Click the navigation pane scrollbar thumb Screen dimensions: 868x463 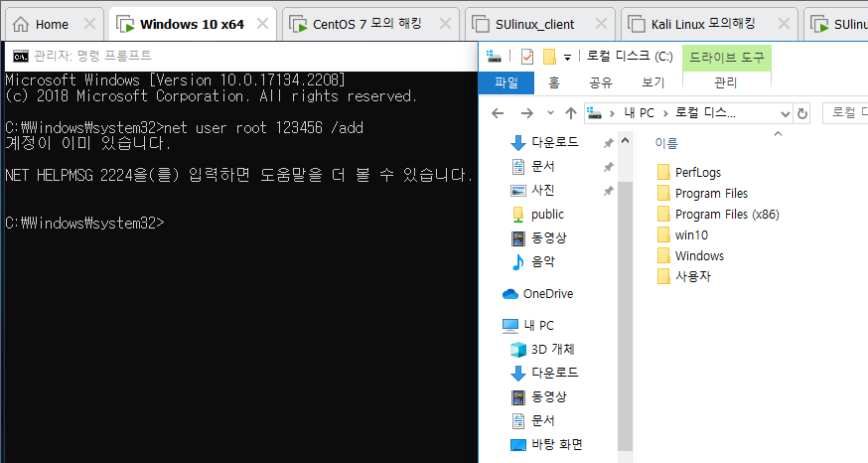click(625, 316)
